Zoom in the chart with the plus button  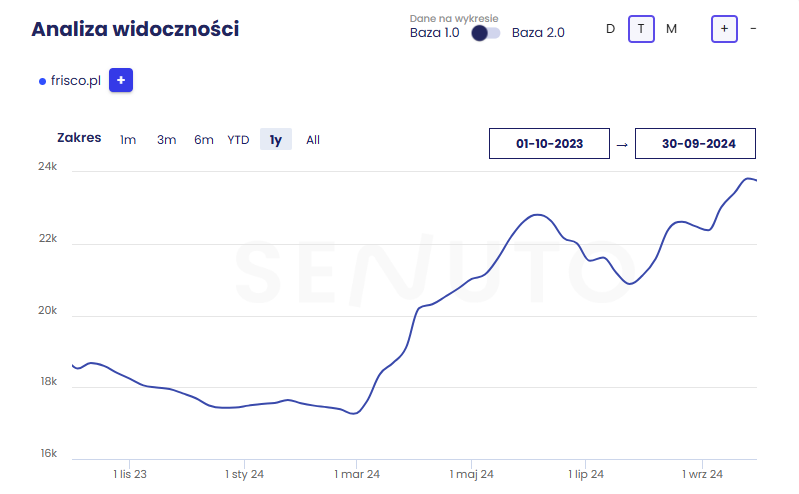724,29
